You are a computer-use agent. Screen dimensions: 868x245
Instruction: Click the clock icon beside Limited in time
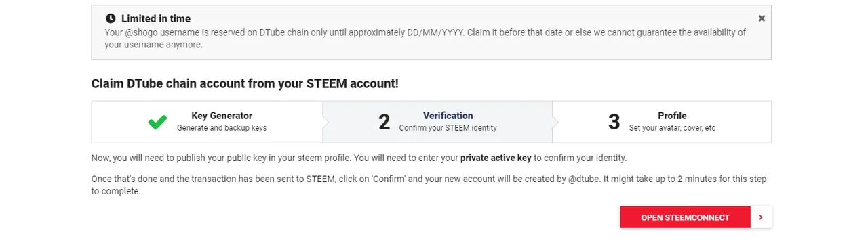pos(111,19)
